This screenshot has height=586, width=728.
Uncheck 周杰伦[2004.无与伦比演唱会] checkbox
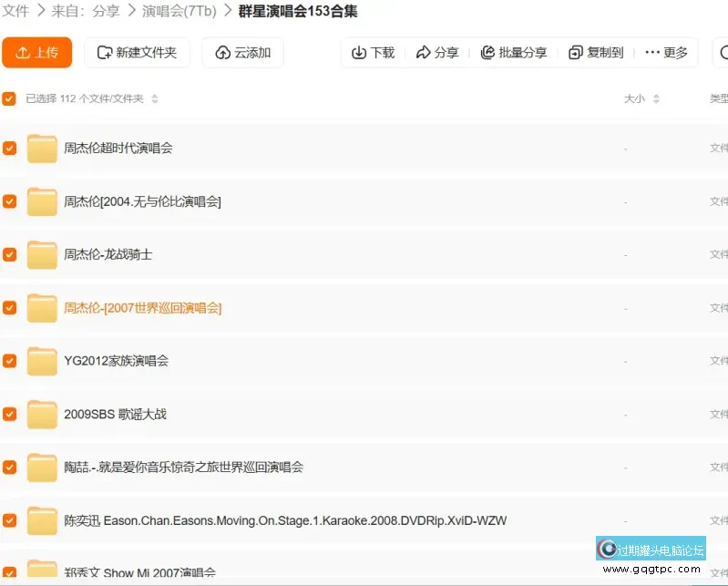pos(9,201)
